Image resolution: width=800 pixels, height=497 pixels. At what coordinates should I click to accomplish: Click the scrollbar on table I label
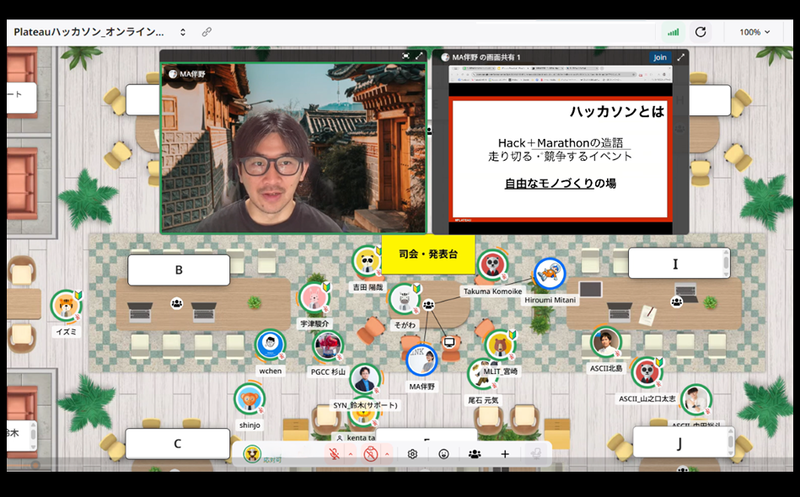click(726, 263)
